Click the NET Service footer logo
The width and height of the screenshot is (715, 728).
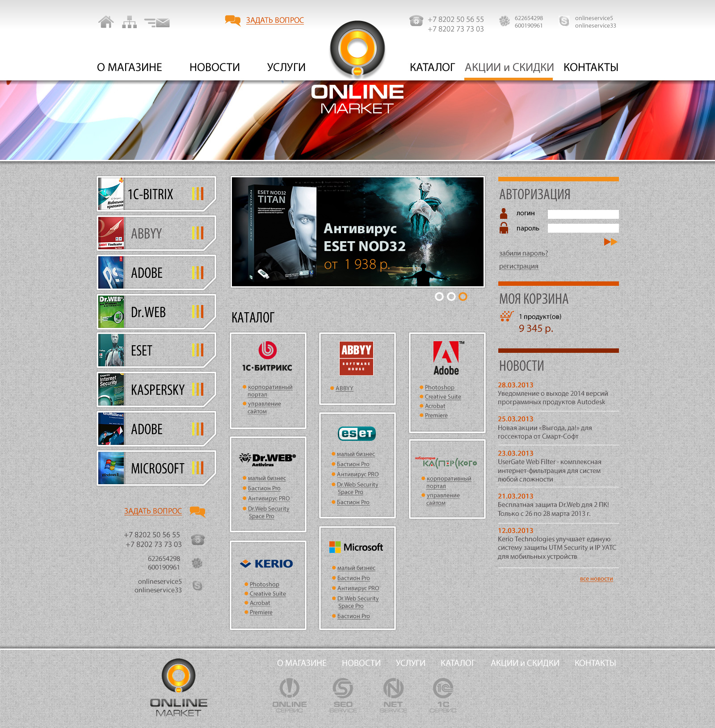pos(393,695)
